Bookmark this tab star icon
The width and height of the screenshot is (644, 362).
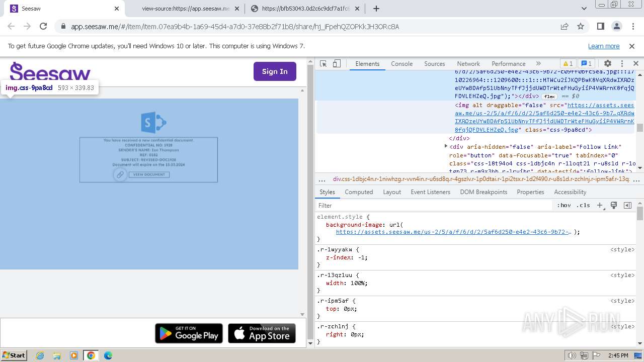click(x=581, y=26)
